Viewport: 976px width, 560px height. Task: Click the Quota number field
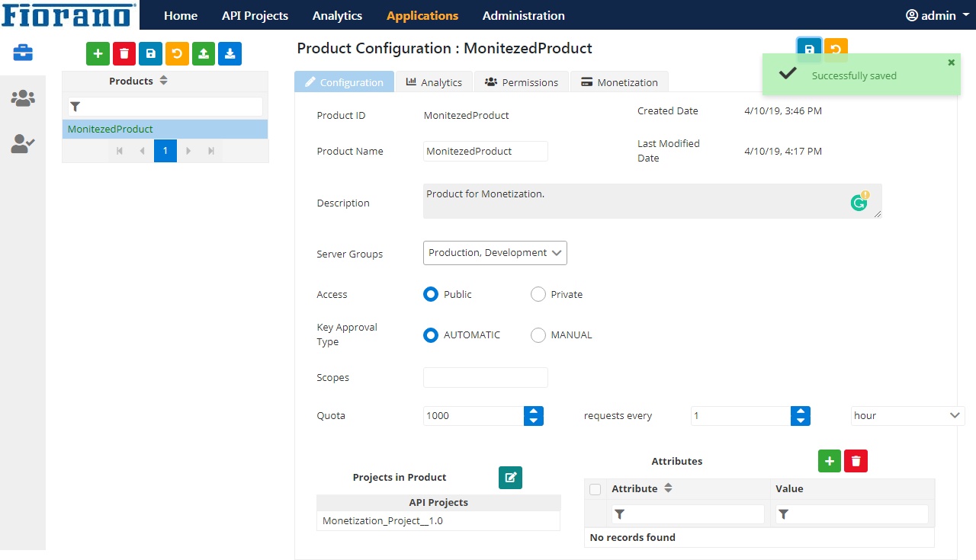[x=474, y=415]
